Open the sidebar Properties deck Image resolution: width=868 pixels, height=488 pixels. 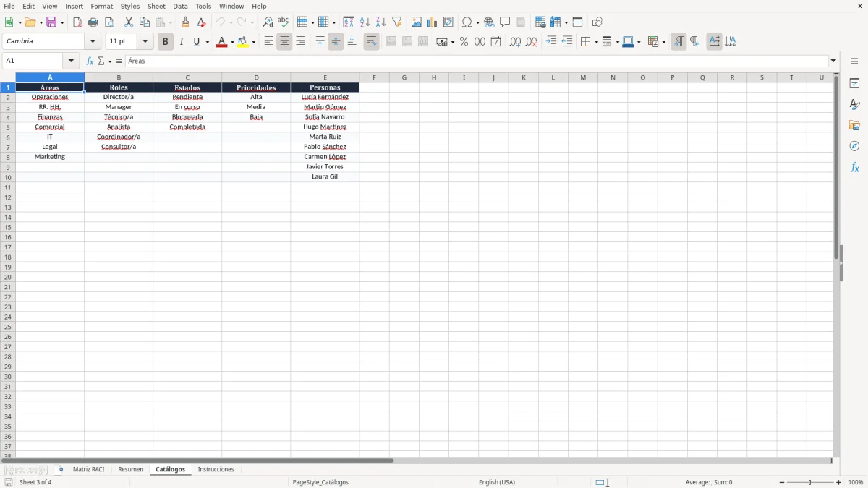(x=854, y=84)
